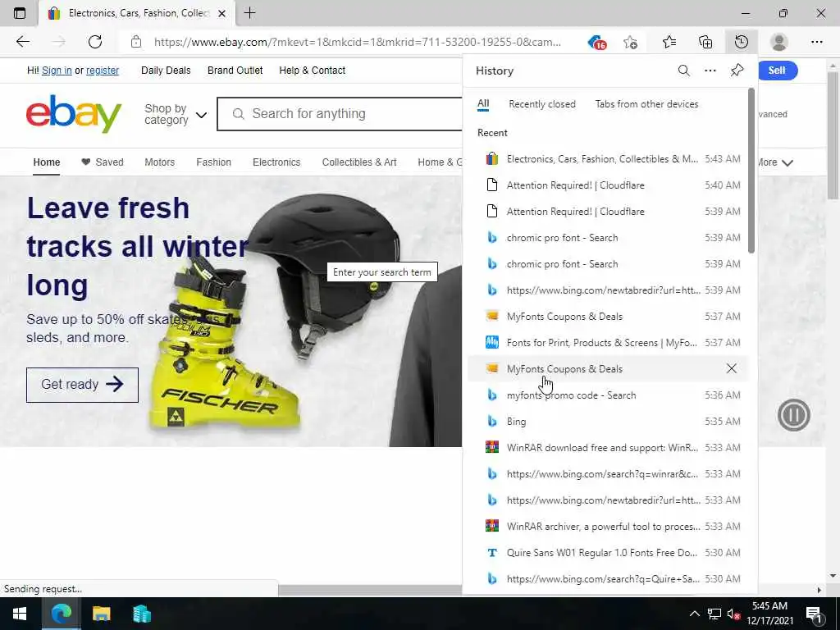Image resolution: width=840 pixels, height=630 pixels.
Task: Click the register link
Action: tap(103, 71)
